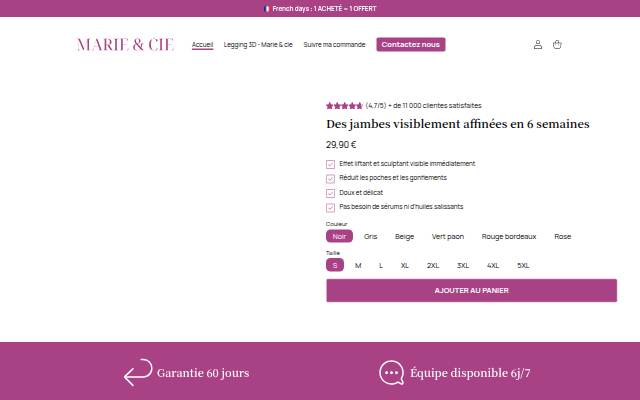
Task: Pick the Rose color option
Action: coord(562,236)
